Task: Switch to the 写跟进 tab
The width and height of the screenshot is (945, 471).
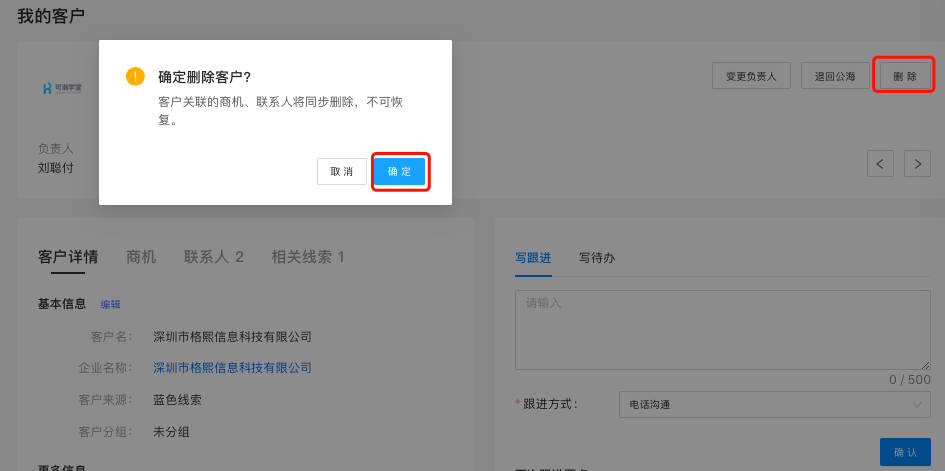Action: [x=533, y=258]
